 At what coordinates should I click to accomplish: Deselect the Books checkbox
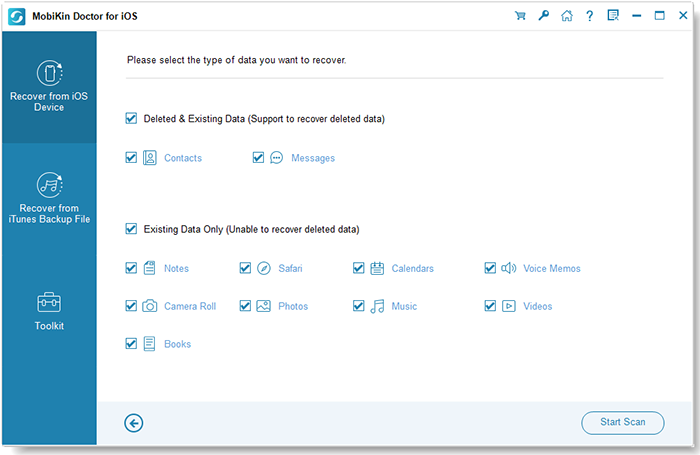[x=131, y=343]
